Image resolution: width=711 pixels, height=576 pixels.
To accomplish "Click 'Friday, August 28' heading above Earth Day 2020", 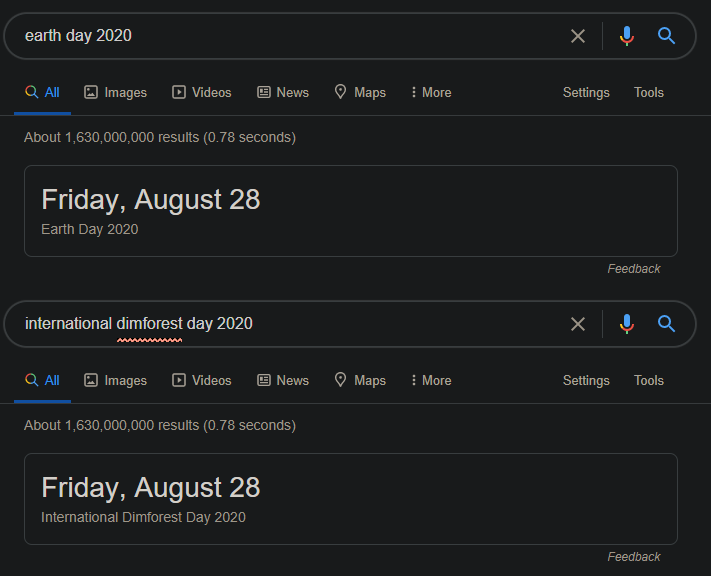I will point(151,200).
